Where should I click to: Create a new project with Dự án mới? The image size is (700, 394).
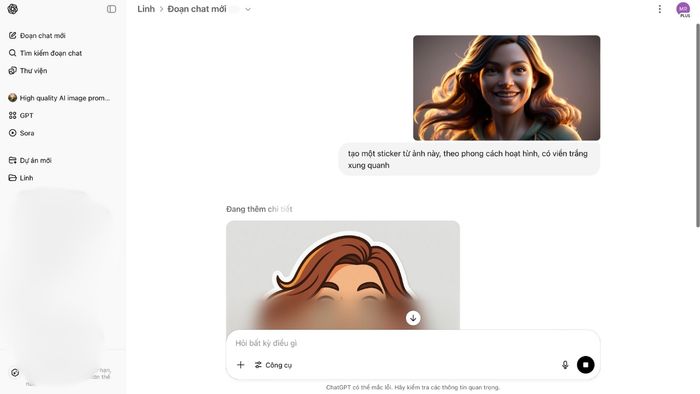click(x=61, y=160)
